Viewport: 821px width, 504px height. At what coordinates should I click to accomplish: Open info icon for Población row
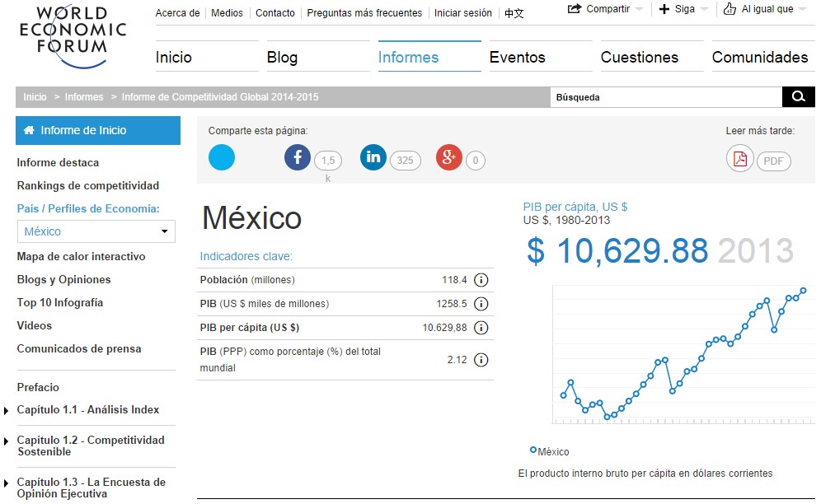click(x=481, y=280)
